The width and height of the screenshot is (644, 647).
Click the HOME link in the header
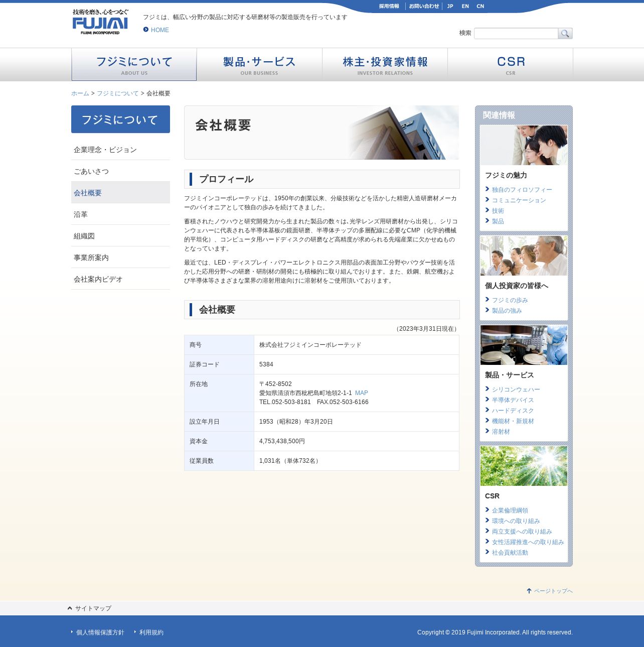(x=159, y=30)
